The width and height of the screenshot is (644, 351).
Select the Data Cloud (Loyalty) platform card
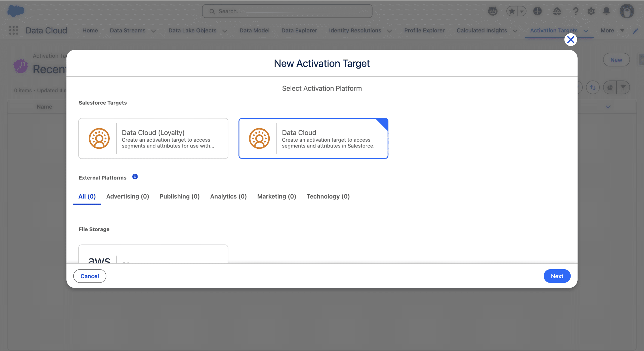(x=153, y=138)
